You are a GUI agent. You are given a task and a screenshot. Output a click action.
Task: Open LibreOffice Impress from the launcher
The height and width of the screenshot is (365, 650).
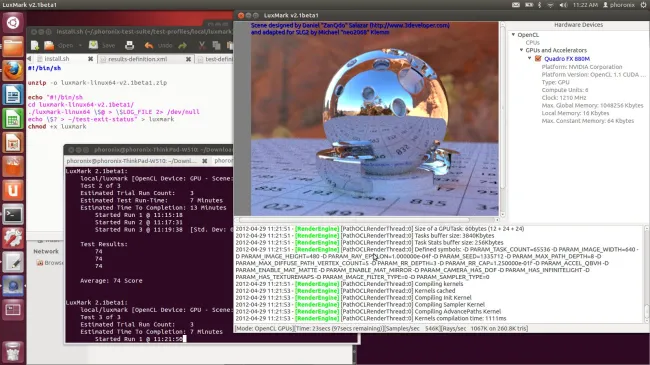(x=13, y=143)
